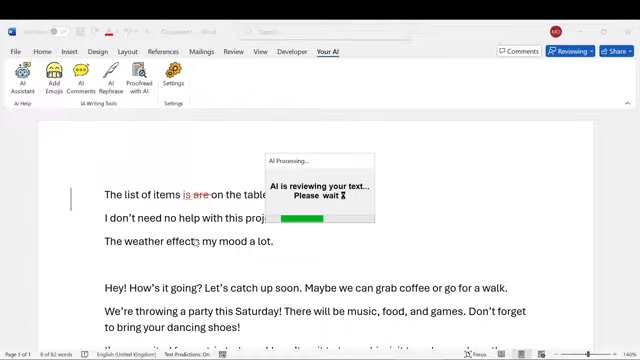
Task: Switch to the Mailings tab
Action: (x=202, y=51)
